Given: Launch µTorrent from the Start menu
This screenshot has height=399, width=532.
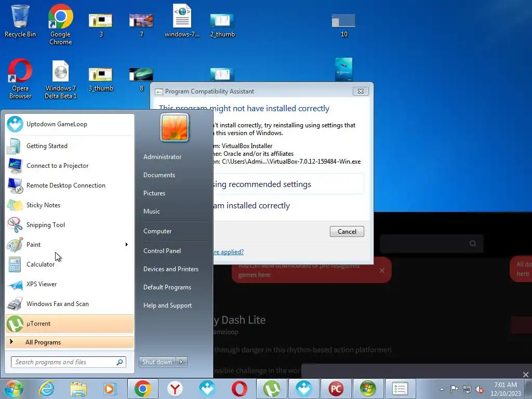Looking at the screenshot, I should (69, 324).
